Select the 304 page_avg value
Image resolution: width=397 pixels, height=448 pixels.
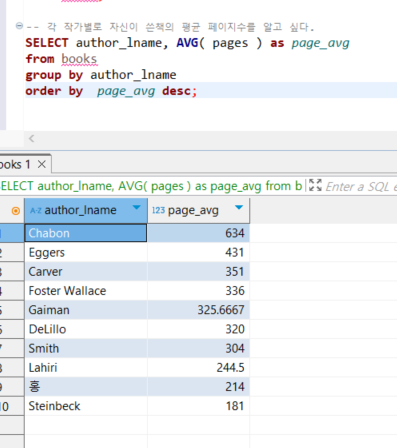tap(198, 348)
